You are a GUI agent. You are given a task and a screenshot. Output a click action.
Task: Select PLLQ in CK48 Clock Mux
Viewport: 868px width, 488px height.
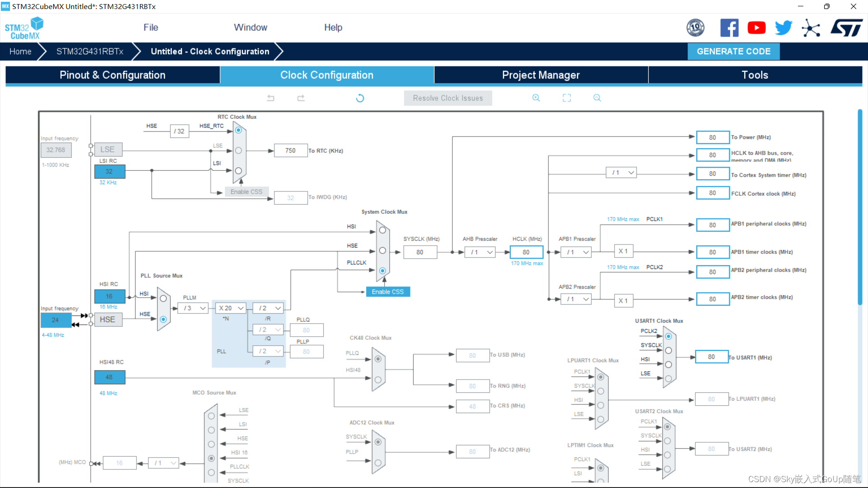pyautogui.click(x=378, y=359)
